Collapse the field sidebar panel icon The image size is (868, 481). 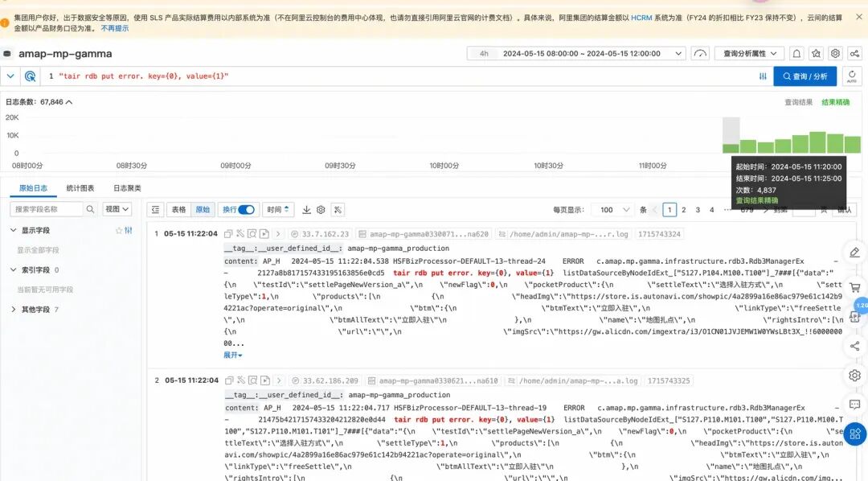[156, 210]
